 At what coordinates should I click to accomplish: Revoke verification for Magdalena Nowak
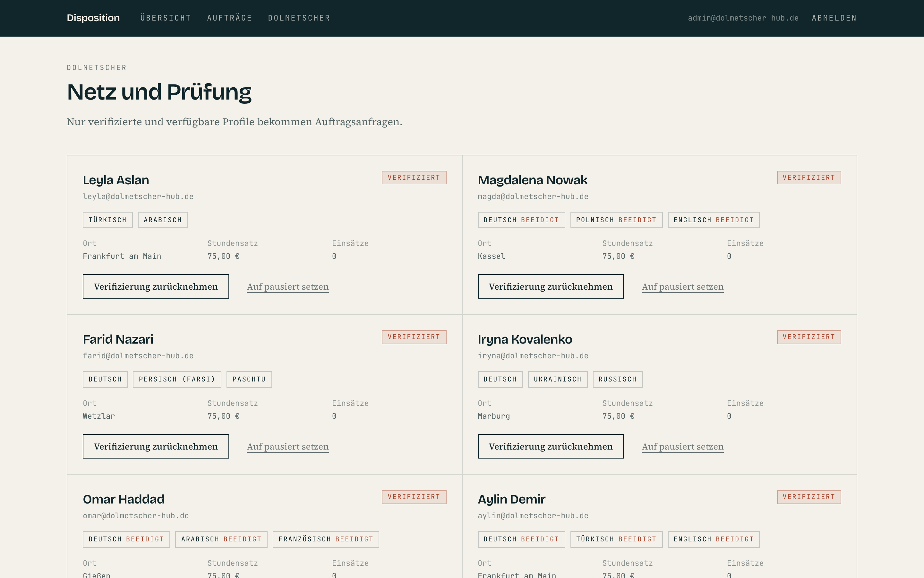(551, 286)
